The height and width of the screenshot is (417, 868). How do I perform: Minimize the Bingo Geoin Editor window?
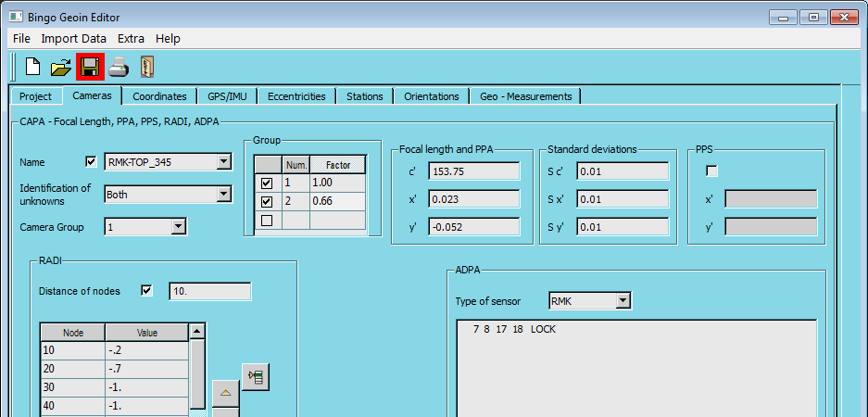click(784, 18)
